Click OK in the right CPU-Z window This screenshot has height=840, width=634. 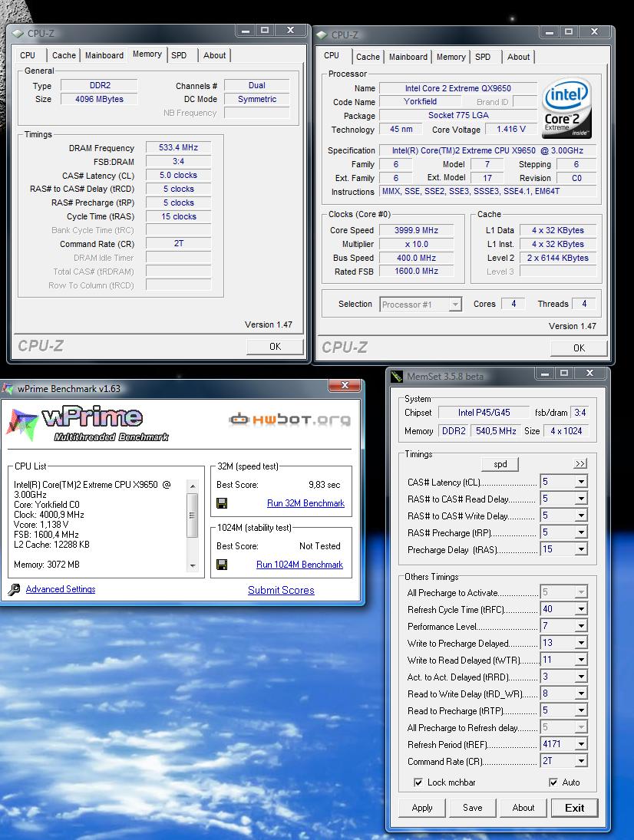click(x=579, y=348)
